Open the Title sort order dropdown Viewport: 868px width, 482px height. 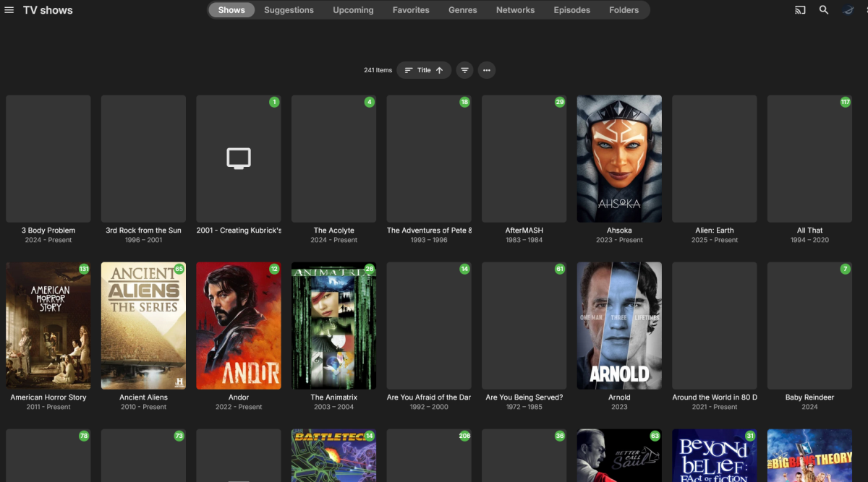point(424,70)
